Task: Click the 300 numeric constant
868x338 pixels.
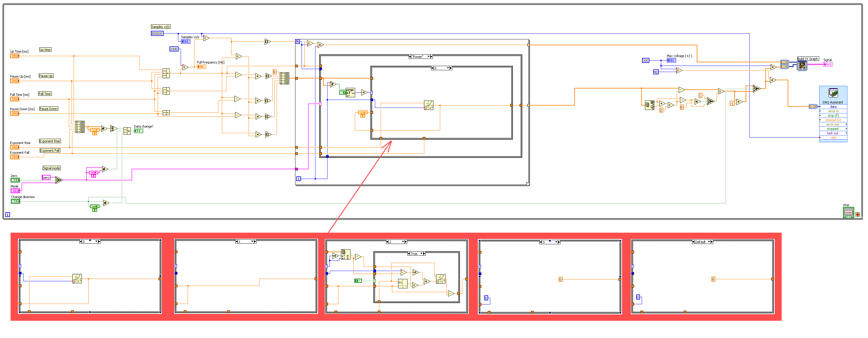Action: point(645,61)
